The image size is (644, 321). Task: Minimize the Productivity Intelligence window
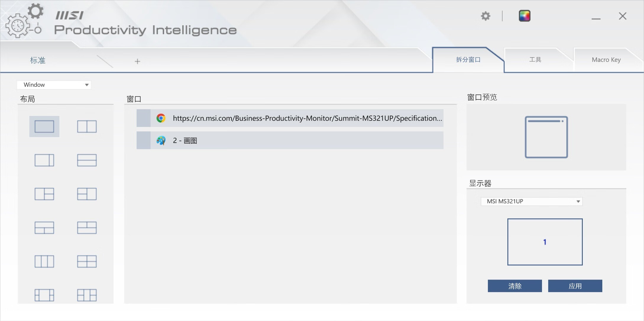[x=596, y=18]
